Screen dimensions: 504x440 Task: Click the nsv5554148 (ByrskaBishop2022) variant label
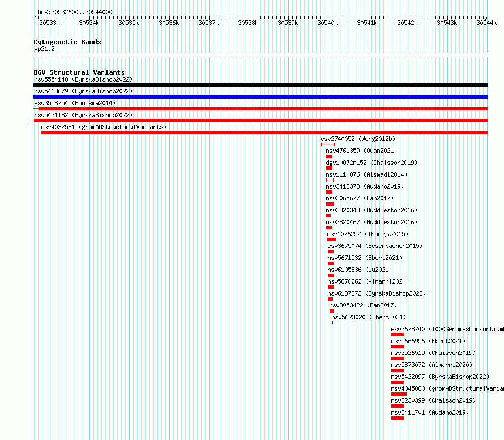pos(83,79)
